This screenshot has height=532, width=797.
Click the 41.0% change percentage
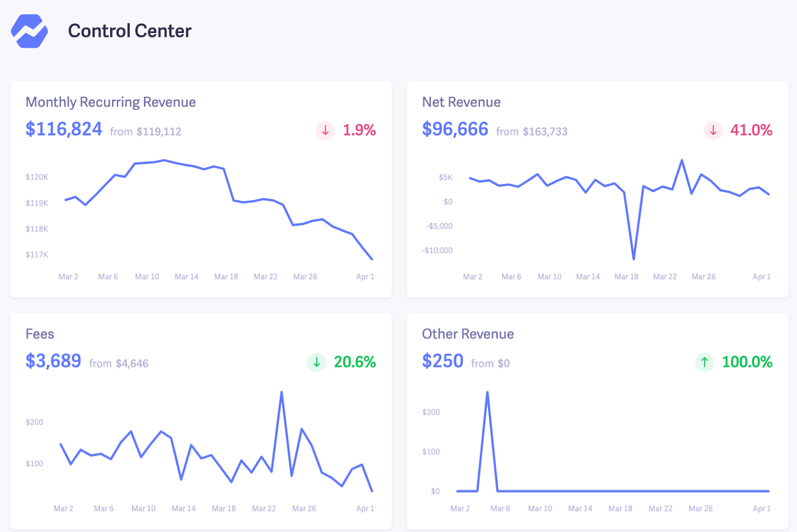[x=751, y=131]
